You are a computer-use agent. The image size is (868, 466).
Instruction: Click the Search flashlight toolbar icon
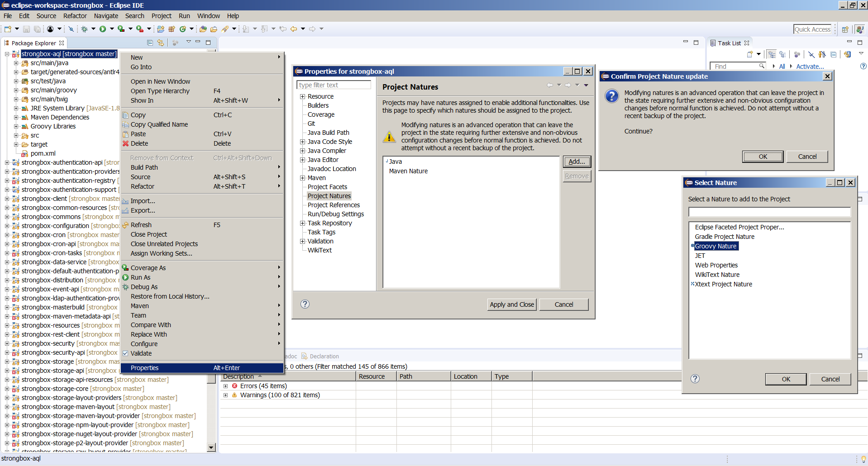[225, 29]
